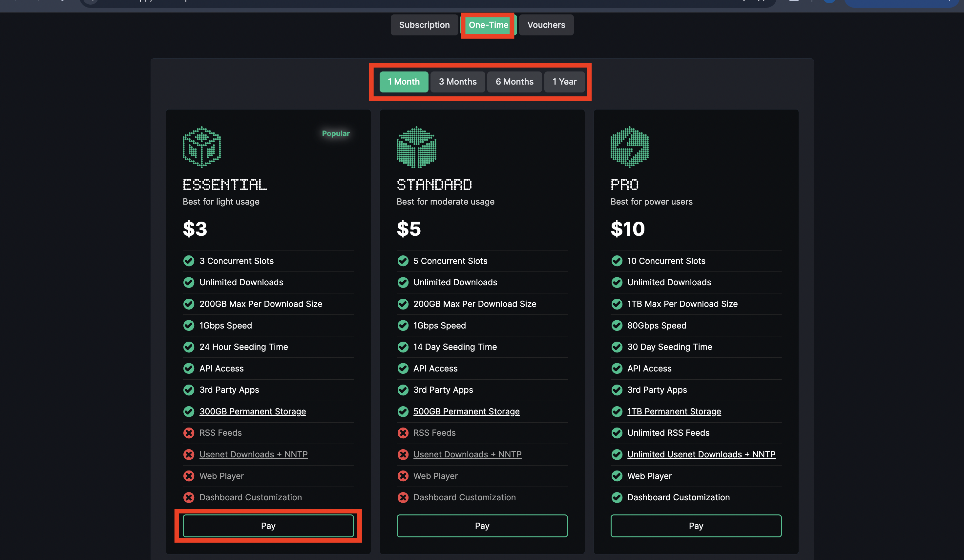This screenshot has height=560, width=964.
Task: Click the green check beside 3 Concurrent Slots
Action: pos(189,261)
